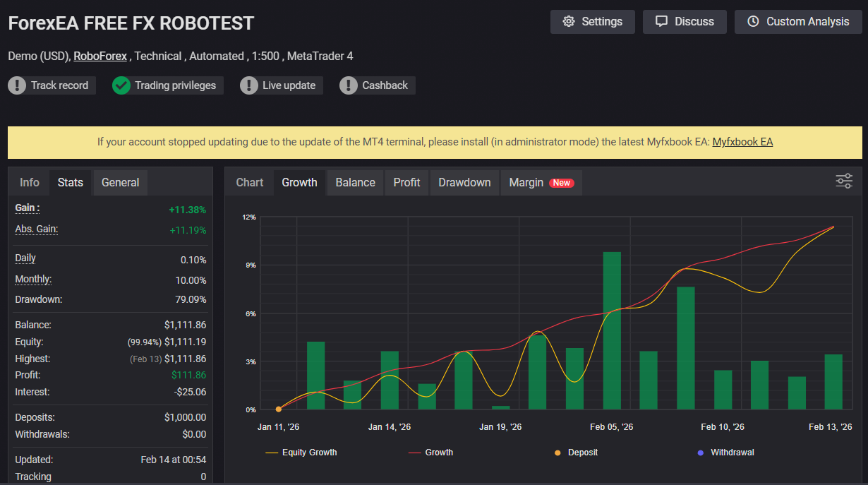
Task: Click the orange deposit marker on chart
Action: (x=279, y=409)
